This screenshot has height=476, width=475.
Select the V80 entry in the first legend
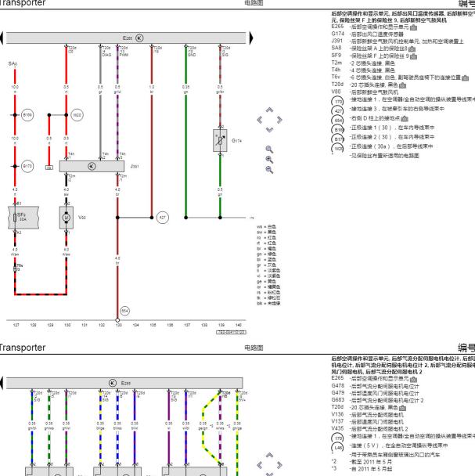click(x=365, y=92)
